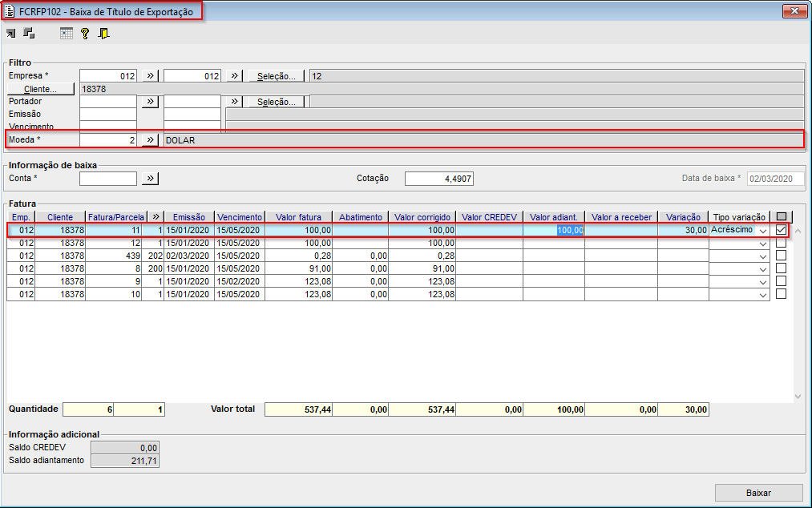Open Tipo variação dropdown for fatura 9
Screen dimensions: 812x508
[x=763, y=282]
